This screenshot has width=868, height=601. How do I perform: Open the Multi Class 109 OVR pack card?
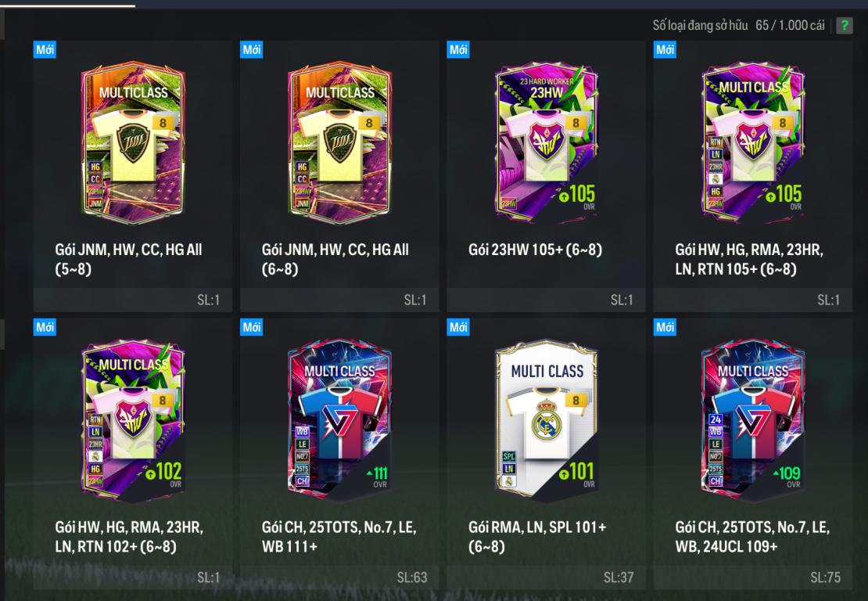753,420
